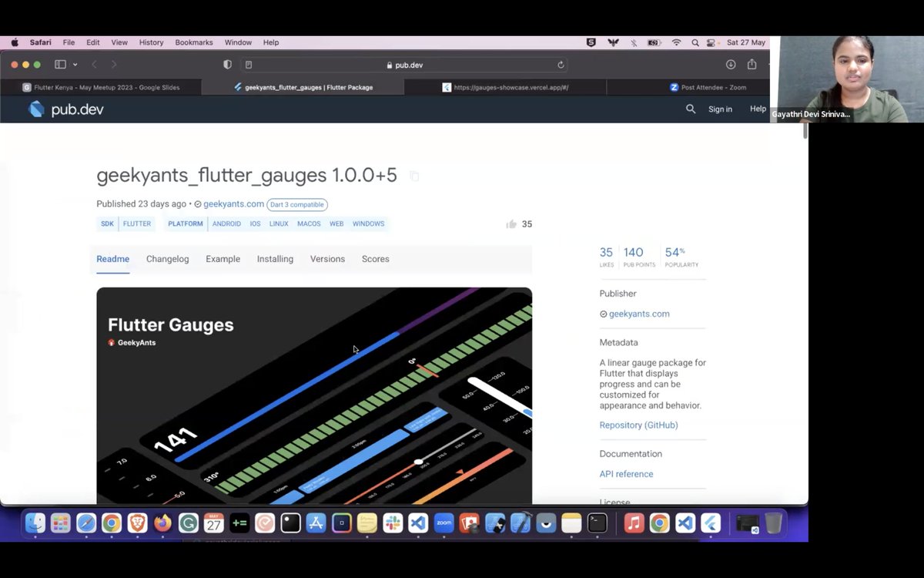Click the privacy shield icon in Safari's toolbar

(227, 65)
